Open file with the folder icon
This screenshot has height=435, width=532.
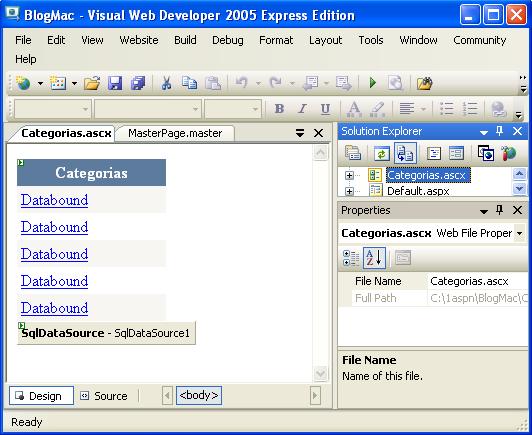pos(92,83)
